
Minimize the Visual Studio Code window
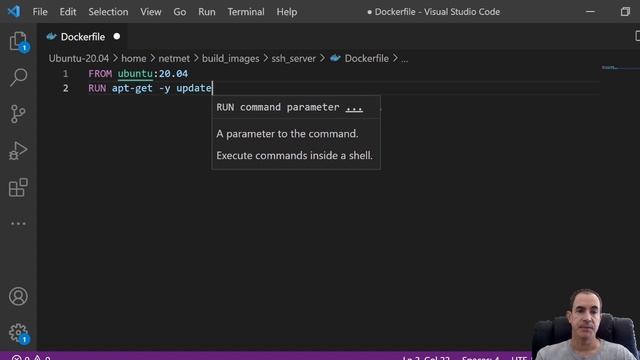click(x=590, y=12)
